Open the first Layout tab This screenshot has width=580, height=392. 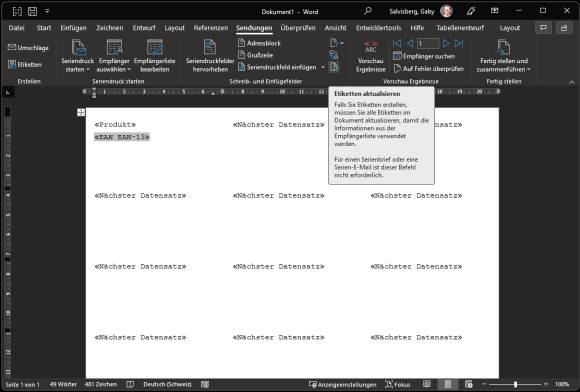174,28
